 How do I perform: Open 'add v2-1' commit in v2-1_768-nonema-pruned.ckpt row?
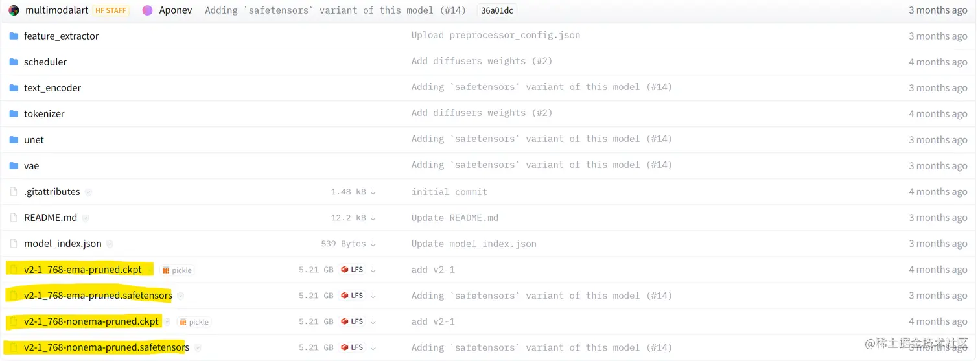[433, 321]
